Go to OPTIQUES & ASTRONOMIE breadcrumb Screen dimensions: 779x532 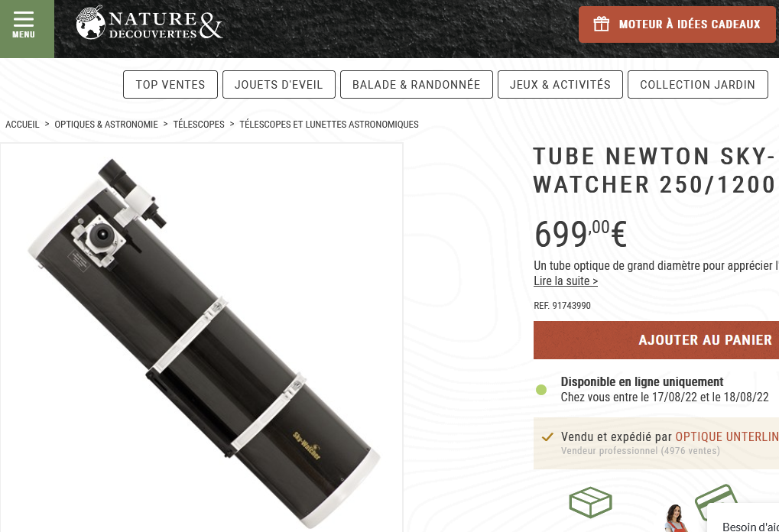click(x=106, y=124)
